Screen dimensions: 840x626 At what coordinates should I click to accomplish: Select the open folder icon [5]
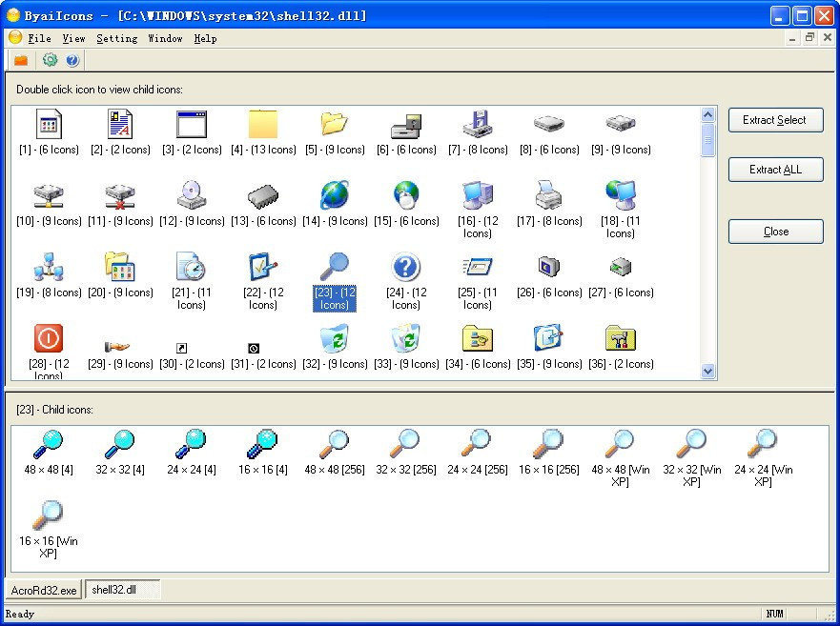335,124
